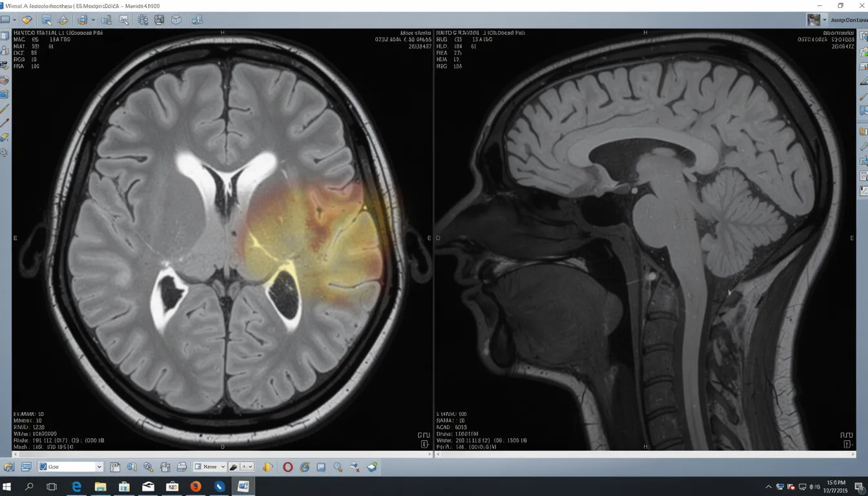Launch Firefox from the taskbar

196,486
